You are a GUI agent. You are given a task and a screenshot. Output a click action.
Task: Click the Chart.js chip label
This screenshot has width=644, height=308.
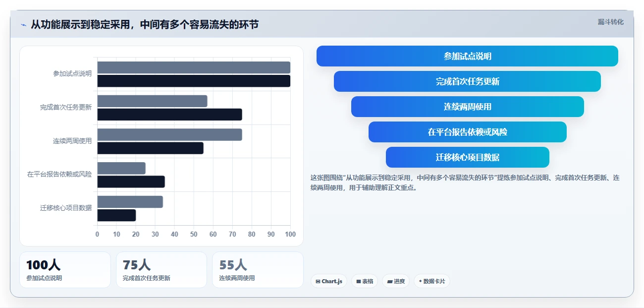[332, 282]
